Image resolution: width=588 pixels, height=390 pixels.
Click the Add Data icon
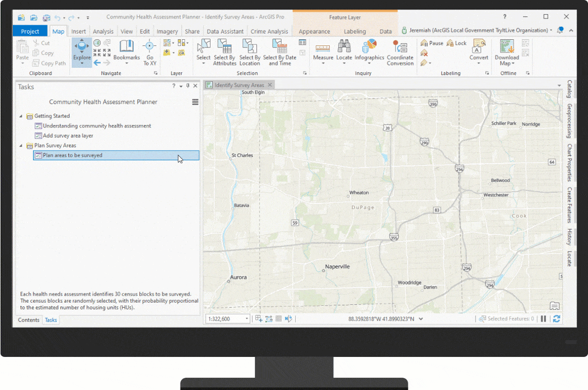point(167,53)
